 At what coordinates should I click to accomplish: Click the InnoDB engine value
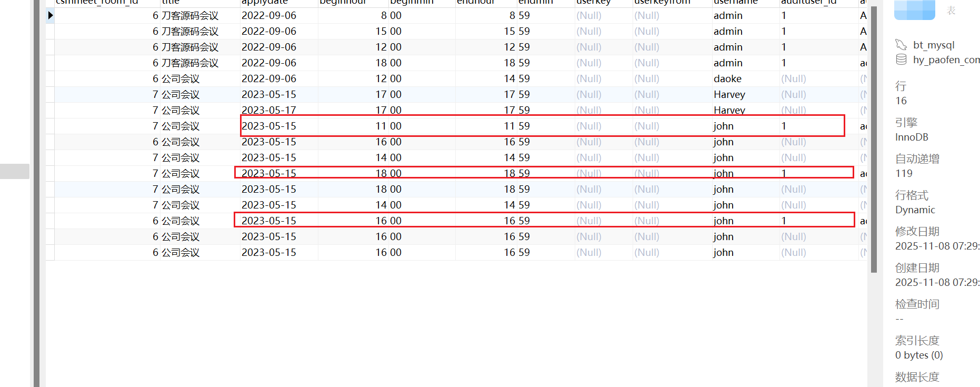pos(912,137)
